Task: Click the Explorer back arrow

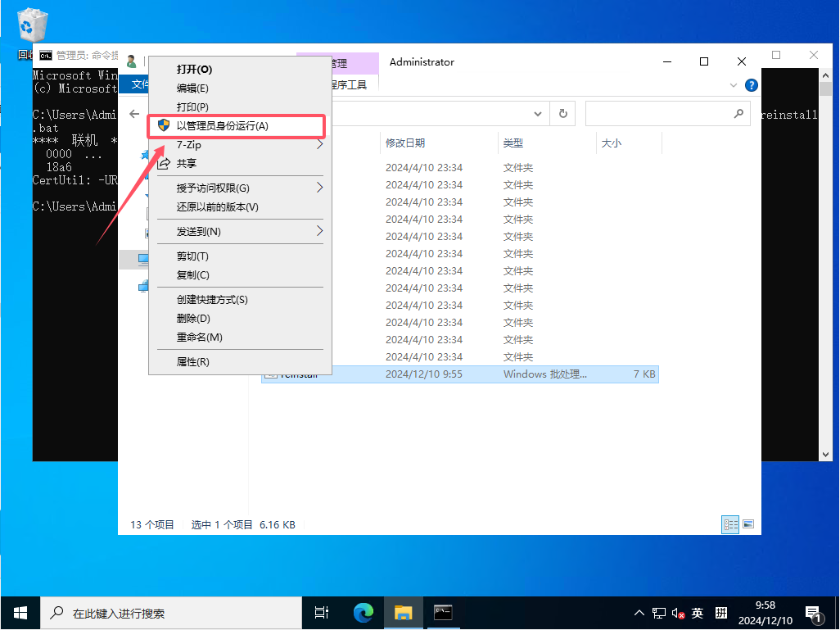Action: pyautogui.click(x=134, y=114)
